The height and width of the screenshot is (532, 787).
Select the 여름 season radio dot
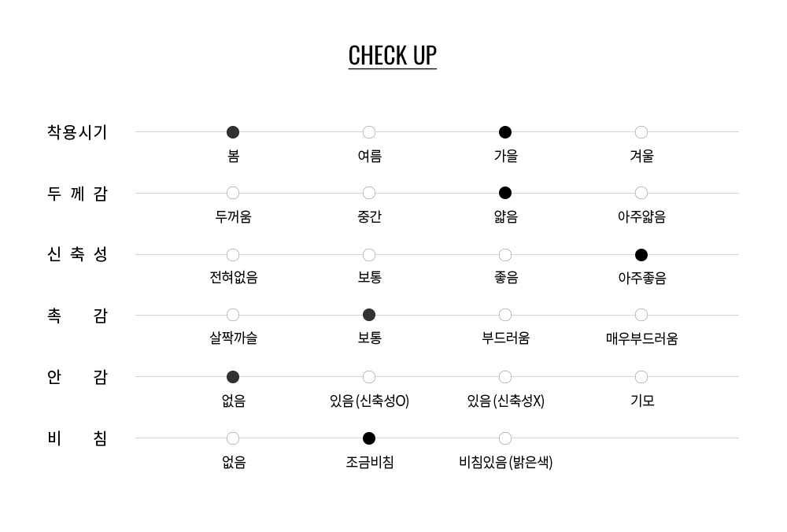click(369, 132)
